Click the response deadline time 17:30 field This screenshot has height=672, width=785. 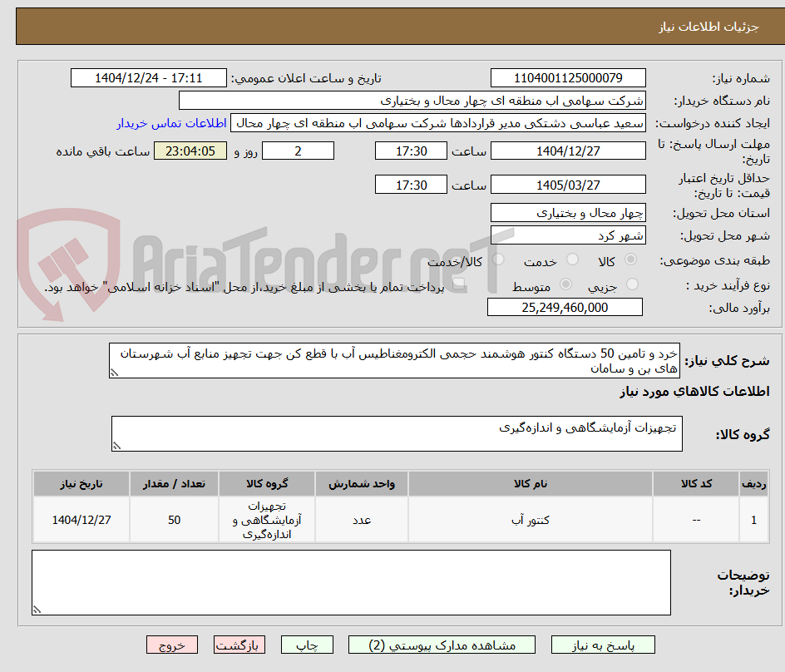click(x=411, y=151)
